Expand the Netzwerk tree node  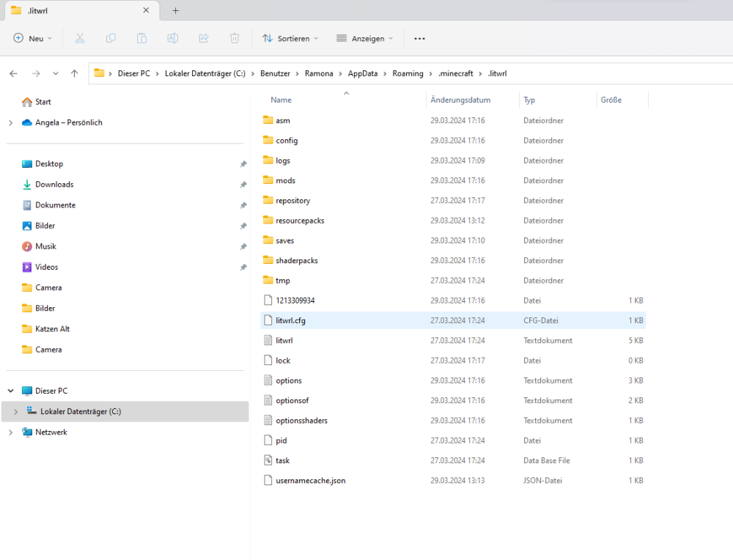tap(11, 432)
